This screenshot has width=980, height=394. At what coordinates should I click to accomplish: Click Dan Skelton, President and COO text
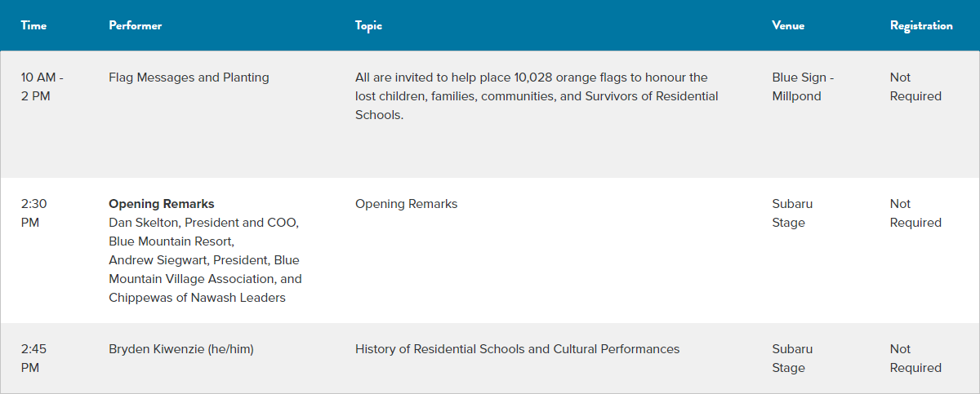(204, 223)
